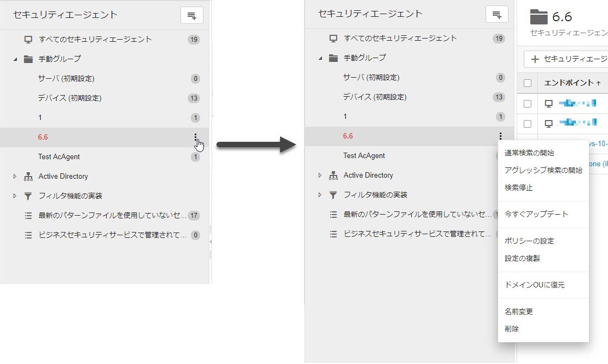Choose 削除 in the context menu

tap(512, 329)
